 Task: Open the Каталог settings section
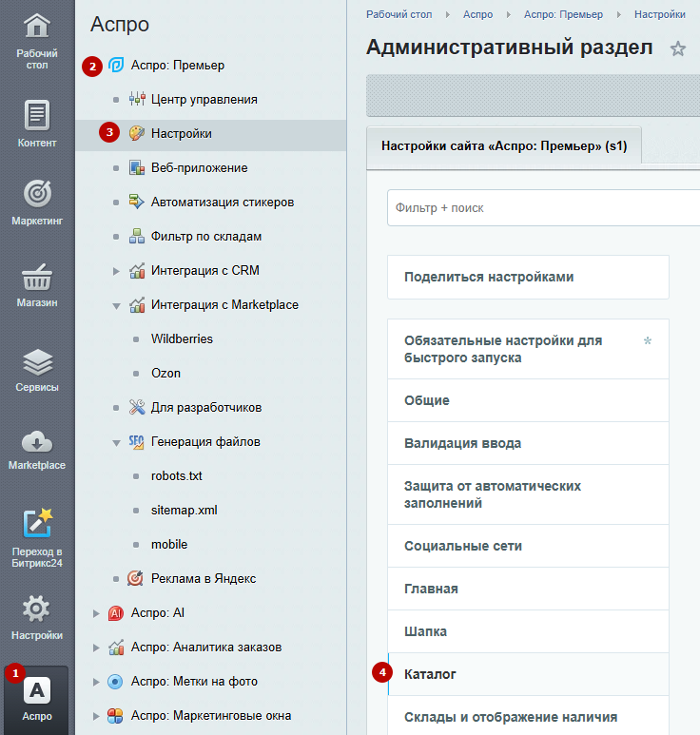(528, 674)
